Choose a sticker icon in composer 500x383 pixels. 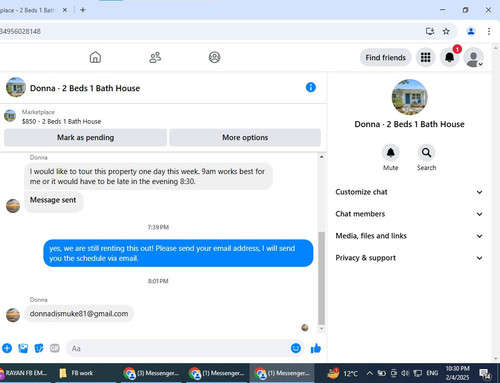(x=39, y=348)
